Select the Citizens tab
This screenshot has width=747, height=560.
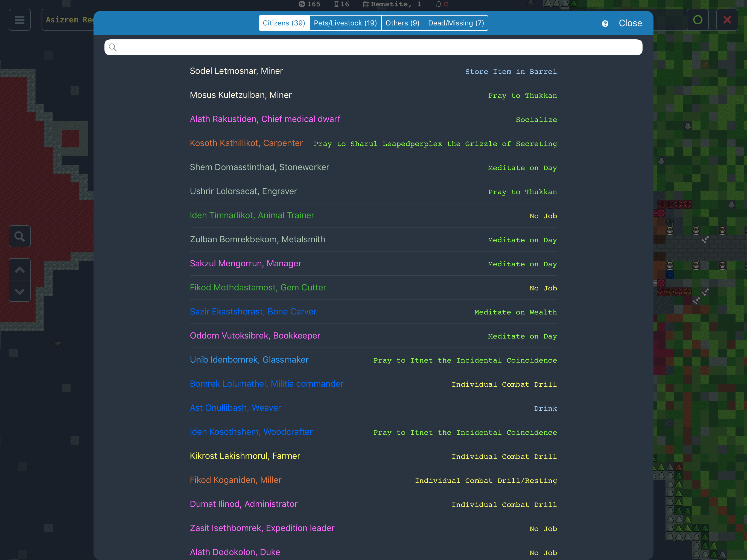tap(284, 23)
